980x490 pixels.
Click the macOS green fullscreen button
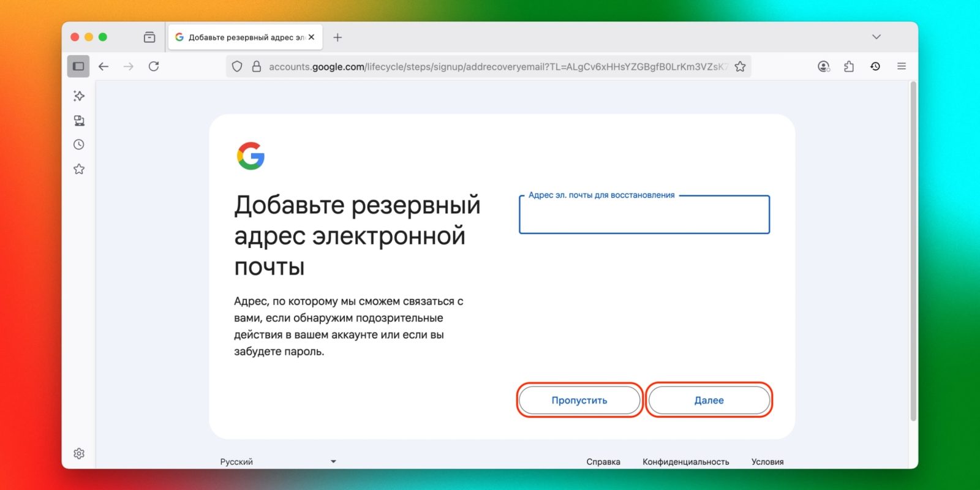[103, 37]
